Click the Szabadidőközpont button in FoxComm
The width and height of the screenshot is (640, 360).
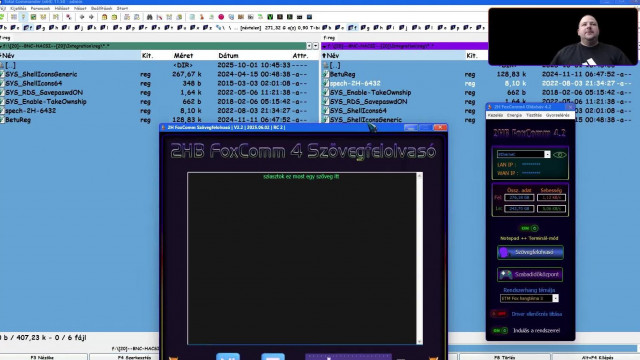530,274
